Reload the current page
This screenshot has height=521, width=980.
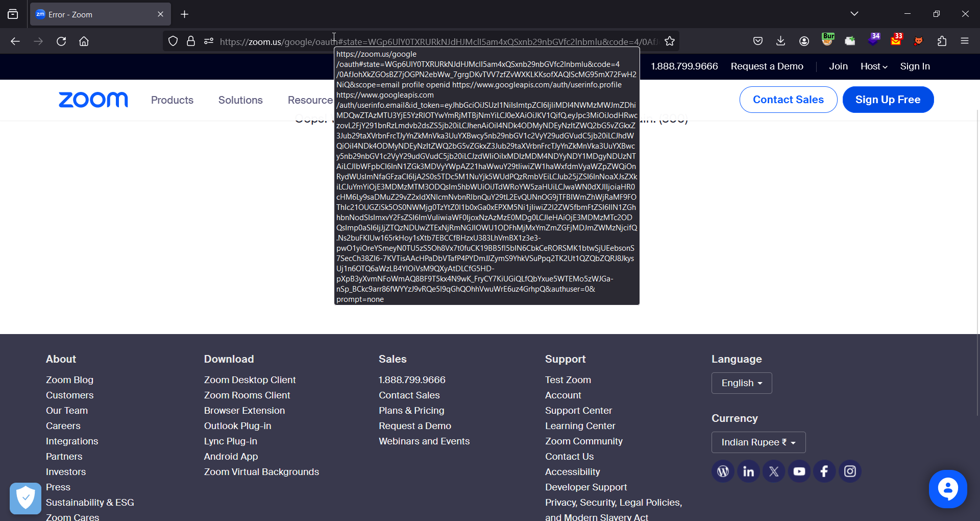coord(61,41)
